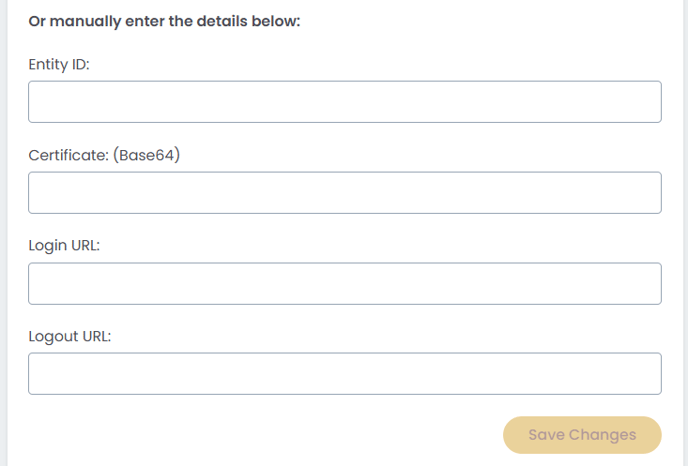The height and width of the screenshot is (466, 688).
Task: Click the word "Entity" in the first label
Action: pyautogui.click(x=50, y=64)
